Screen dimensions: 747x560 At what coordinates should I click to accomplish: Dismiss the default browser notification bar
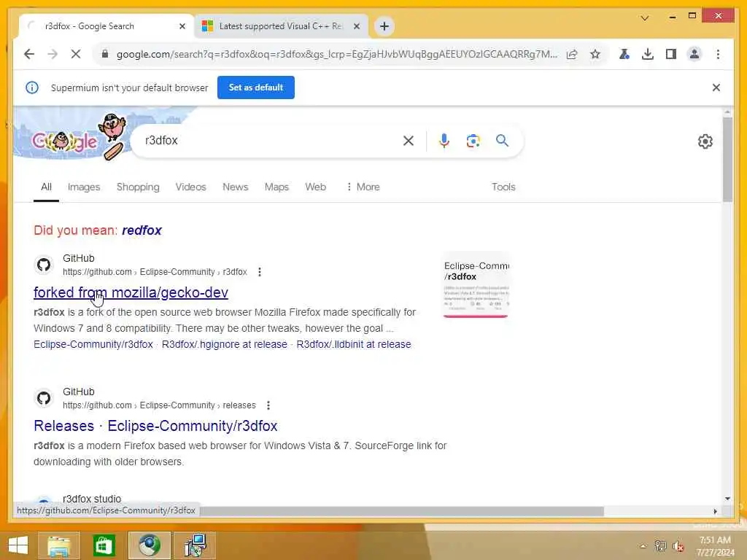pos(716,87)
